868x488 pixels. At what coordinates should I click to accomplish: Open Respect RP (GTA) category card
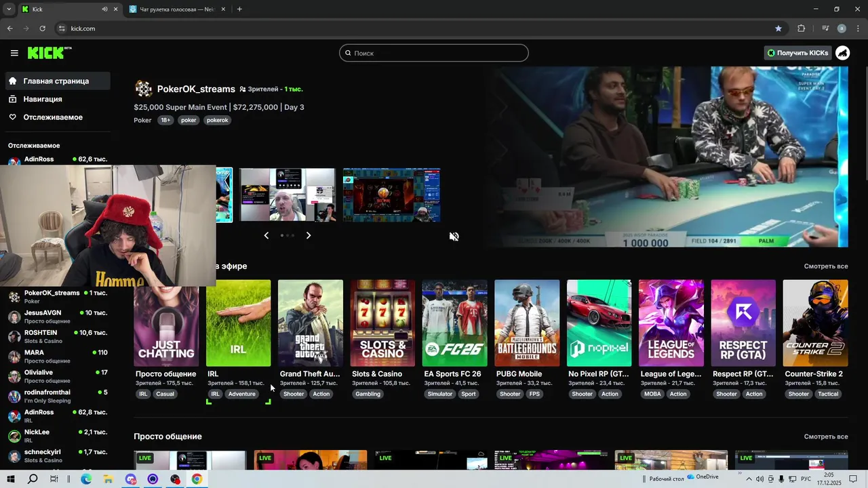[x=743, y=323]
